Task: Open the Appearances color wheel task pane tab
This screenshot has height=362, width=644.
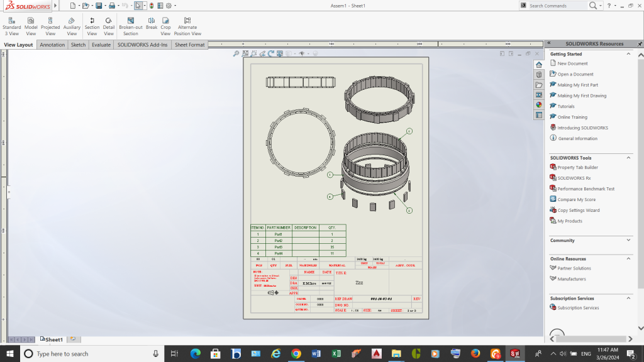Action: [539, 105]
